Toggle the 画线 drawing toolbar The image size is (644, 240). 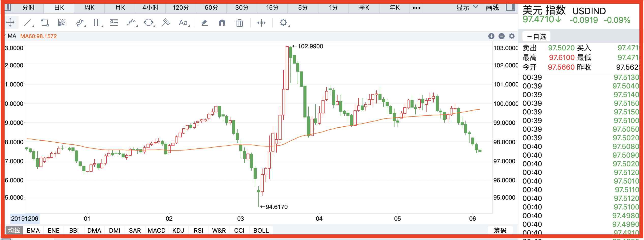click(x=492, y=8)
